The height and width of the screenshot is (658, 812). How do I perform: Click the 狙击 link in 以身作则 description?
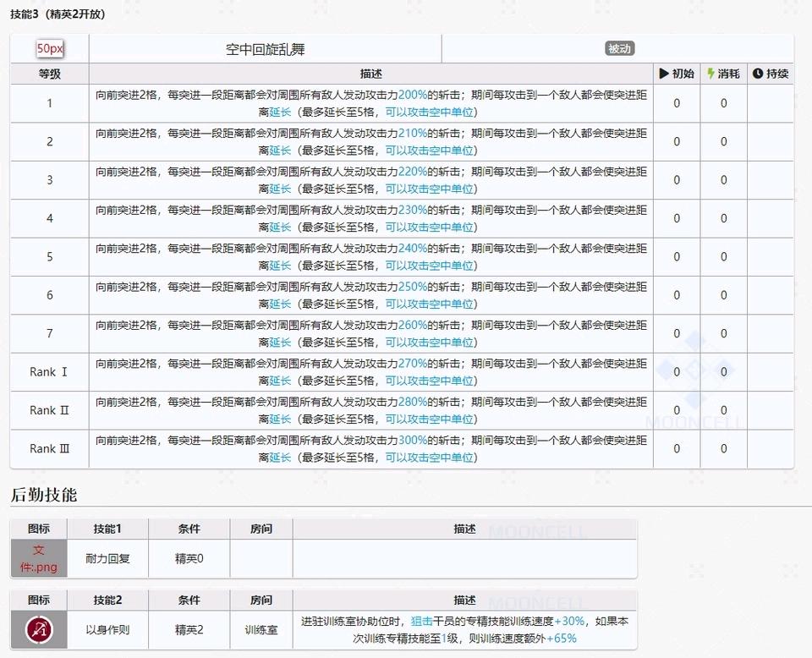coord(421,621)
